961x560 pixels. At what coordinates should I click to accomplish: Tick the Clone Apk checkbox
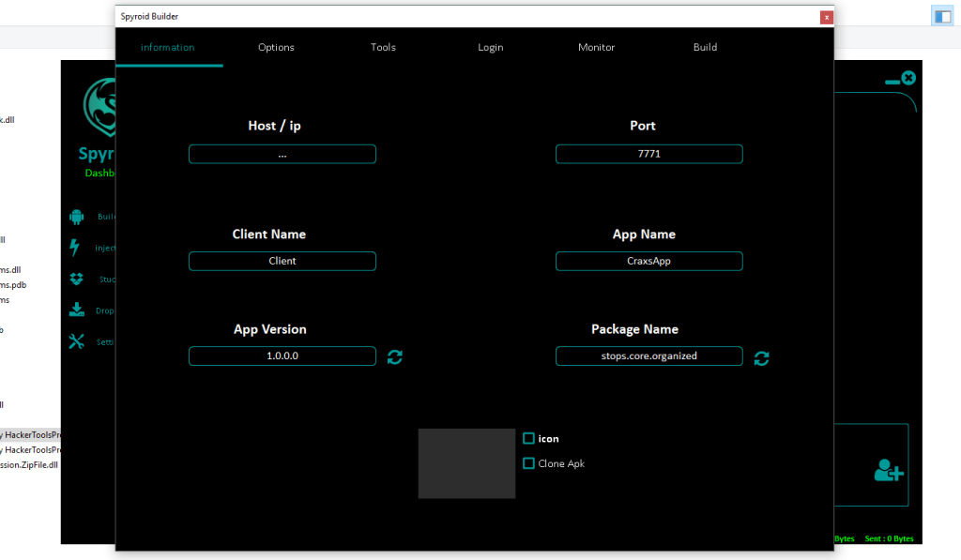coord(528,463)
